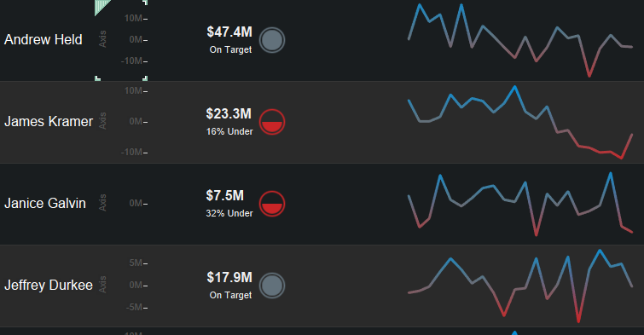The image size is (644, 335).
Task: Click Andrew Held's sparkline trend chart
Action: (x=520, y=40)
